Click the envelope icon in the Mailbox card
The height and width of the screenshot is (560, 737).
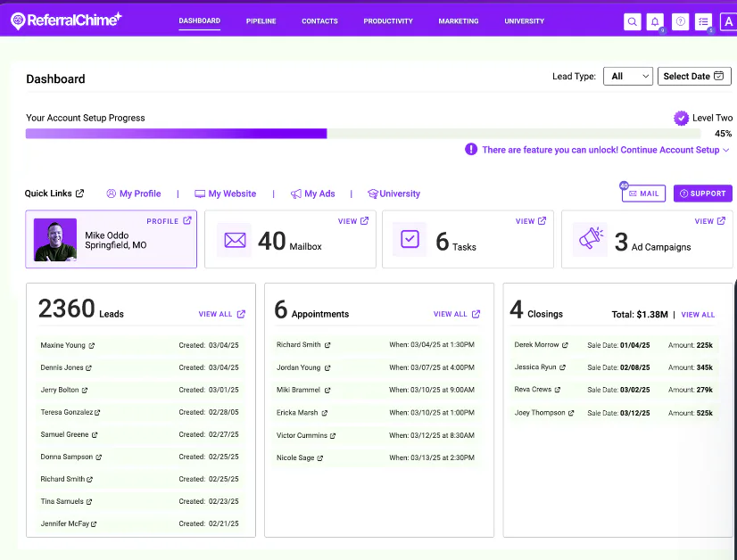pos(235,240)
